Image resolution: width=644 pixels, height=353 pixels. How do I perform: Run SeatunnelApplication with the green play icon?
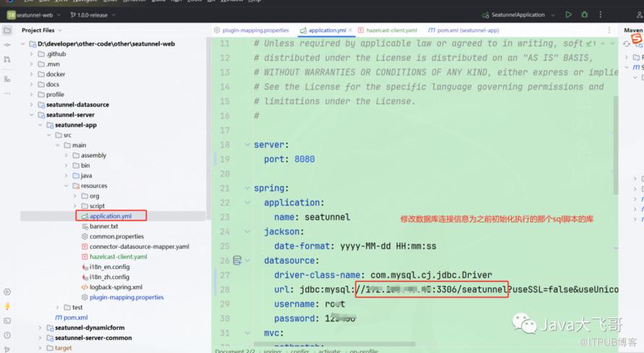click(x=568, y=14)
